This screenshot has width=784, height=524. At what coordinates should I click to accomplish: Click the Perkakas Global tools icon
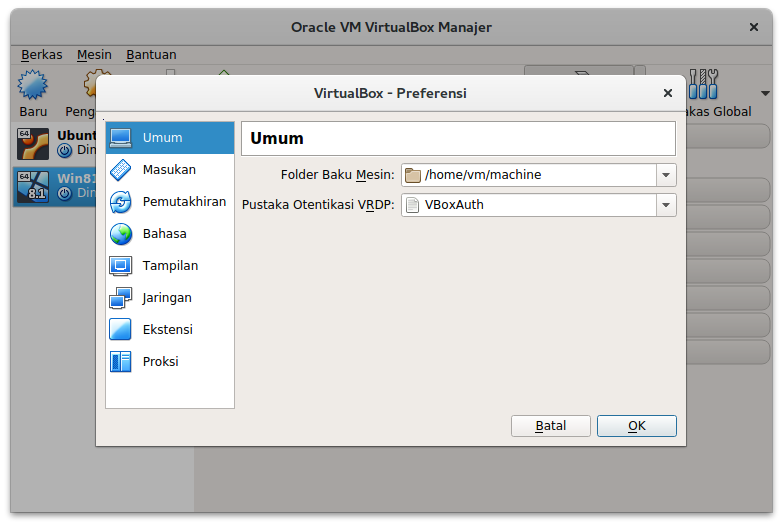(703, 84)
